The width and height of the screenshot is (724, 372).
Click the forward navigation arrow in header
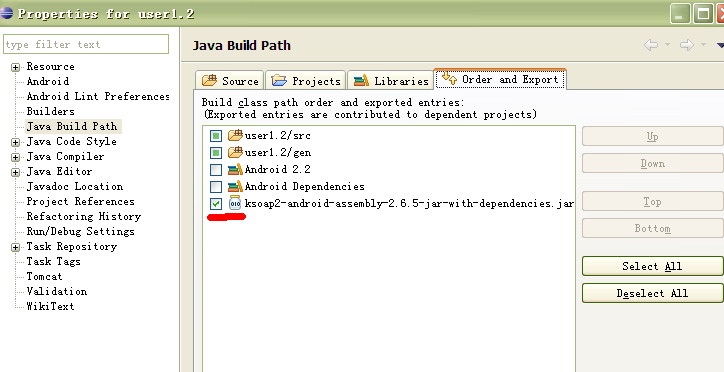point(687,45)
